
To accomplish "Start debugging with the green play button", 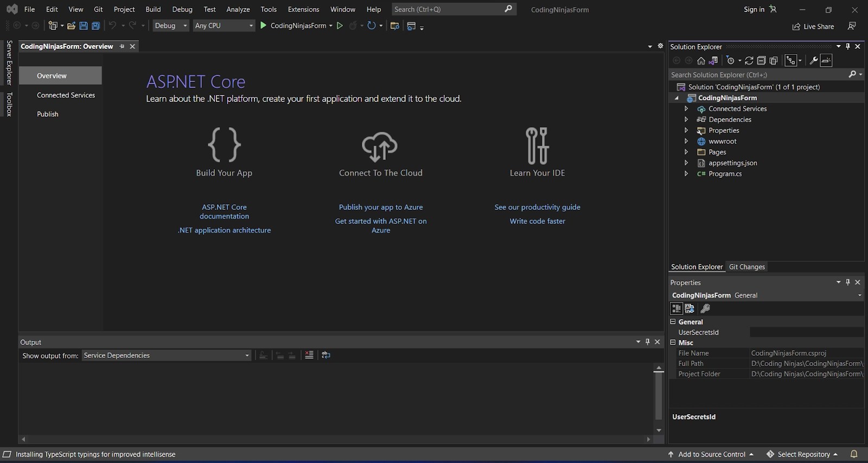I will click(263, 25).
